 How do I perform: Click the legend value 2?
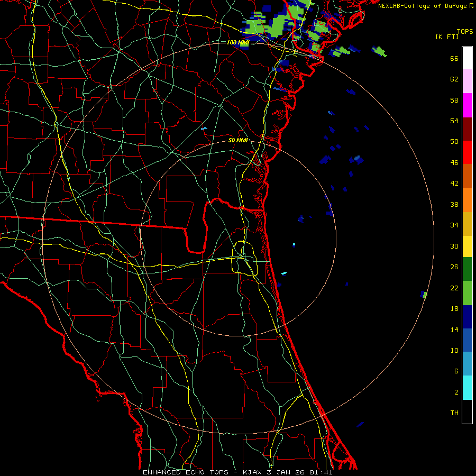(x=456, y=392)
